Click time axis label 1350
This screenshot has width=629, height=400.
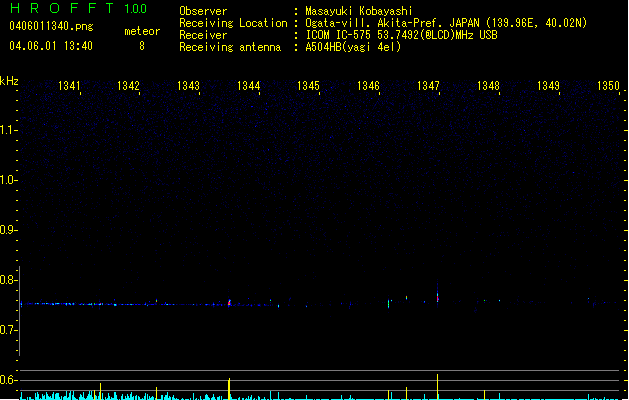[x=608, y=86]
